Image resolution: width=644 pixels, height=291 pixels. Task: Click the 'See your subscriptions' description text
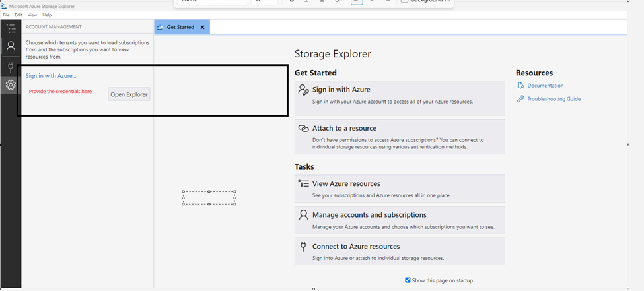point(382,195)
